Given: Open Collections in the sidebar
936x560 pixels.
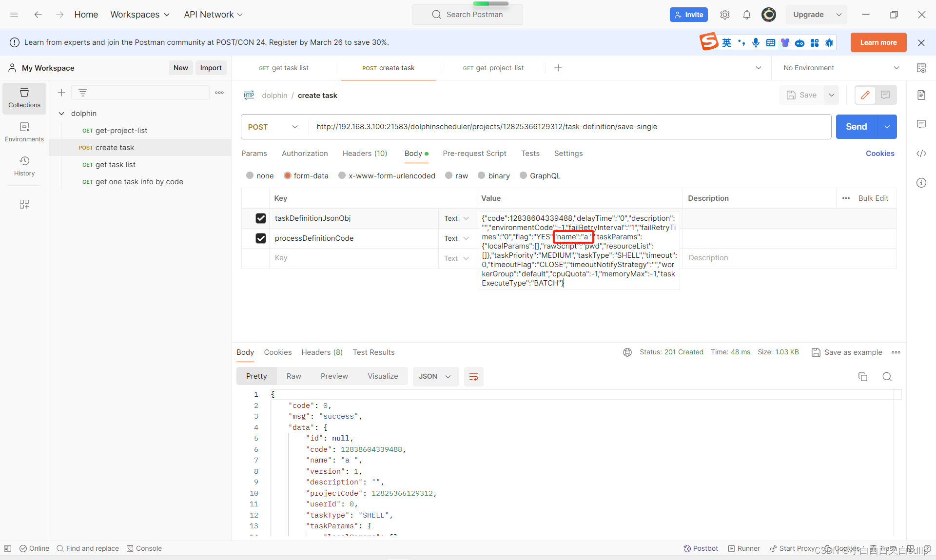Looking at the screenshot, I should pyautogui.click(x=24, y=98).
